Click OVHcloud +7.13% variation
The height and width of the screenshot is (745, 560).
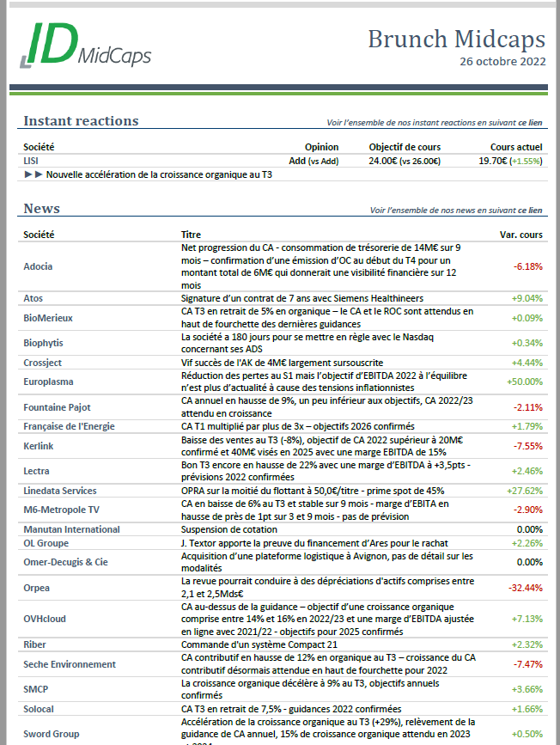pyautogui.click(x=527, y=619)
